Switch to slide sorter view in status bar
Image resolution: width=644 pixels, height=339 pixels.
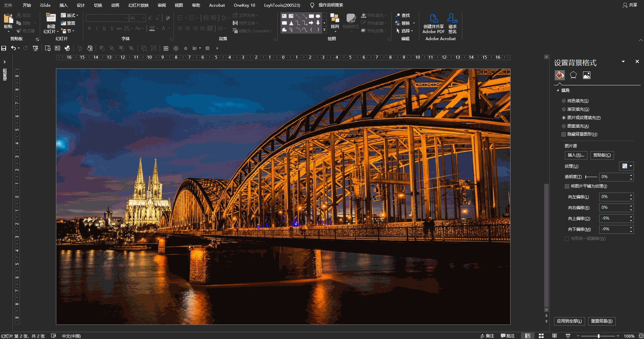541,336
